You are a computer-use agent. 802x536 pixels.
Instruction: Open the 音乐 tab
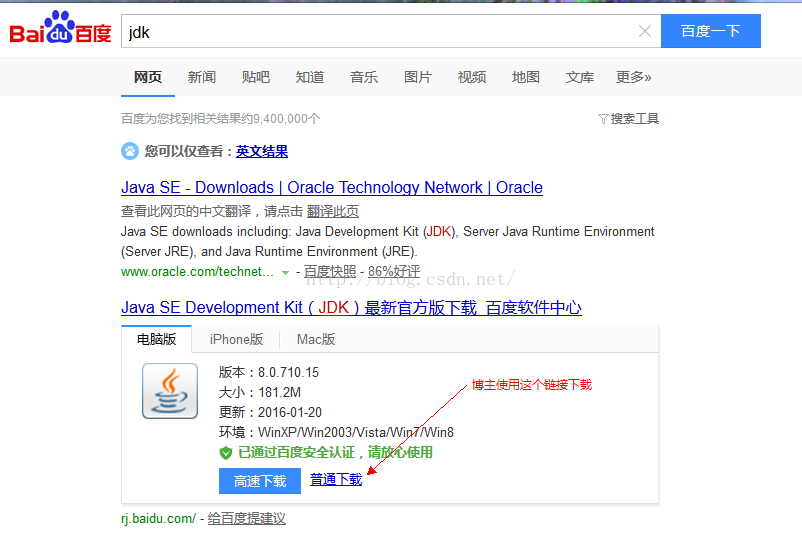tap(364, 77)
